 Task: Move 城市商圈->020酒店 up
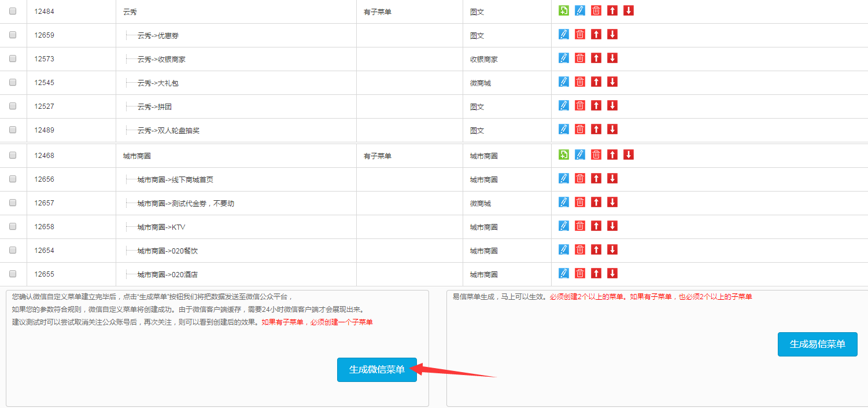(x=596, y=273)
